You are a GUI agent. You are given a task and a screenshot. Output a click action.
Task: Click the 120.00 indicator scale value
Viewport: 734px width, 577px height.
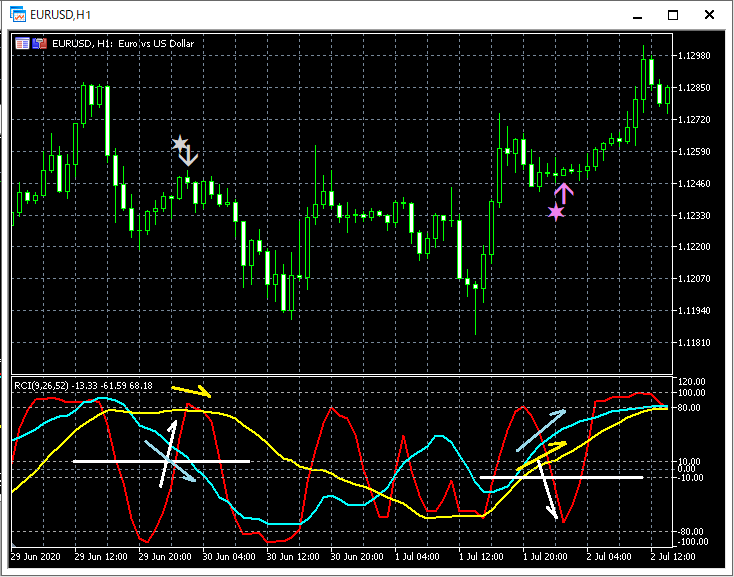tap(691, 381)
